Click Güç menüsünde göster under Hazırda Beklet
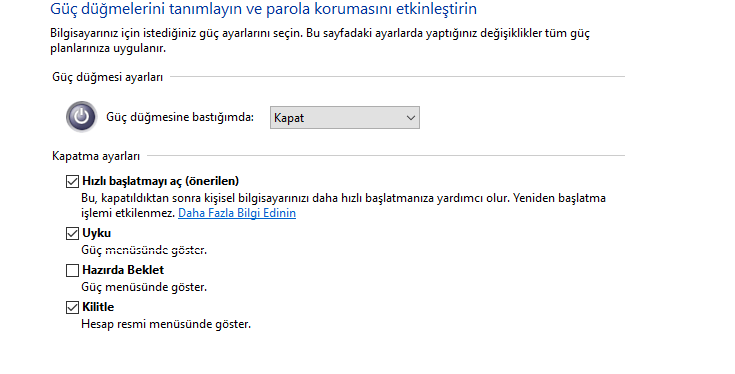This screenshot has width=735, height=374. pos(144,287)
